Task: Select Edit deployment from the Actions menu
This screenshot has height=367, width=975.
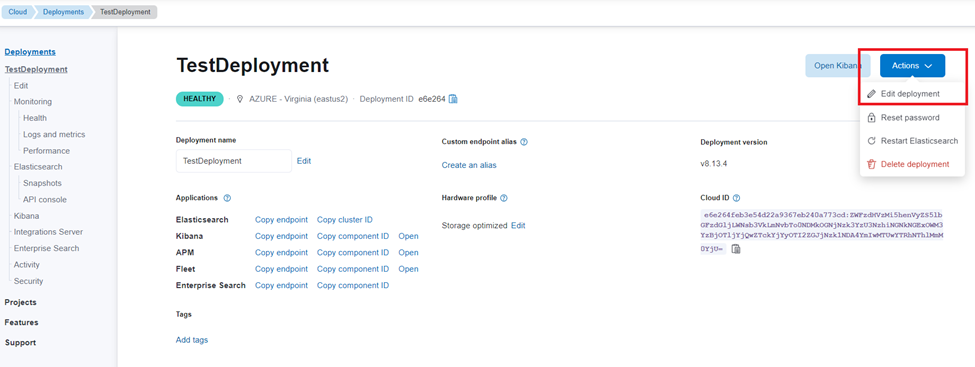Action: pos(910,94)
